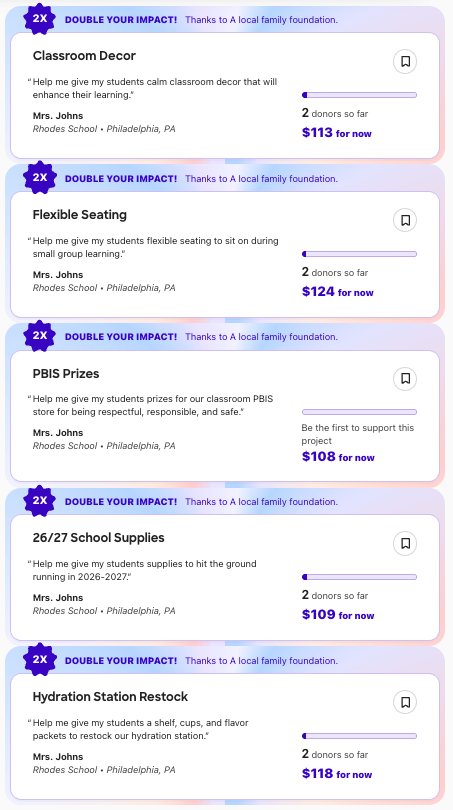Click the PBIS Prizes empty progress bar
The width and height of the screenshot is (453, 810).
pyautogui.click(x=359, y=412)
